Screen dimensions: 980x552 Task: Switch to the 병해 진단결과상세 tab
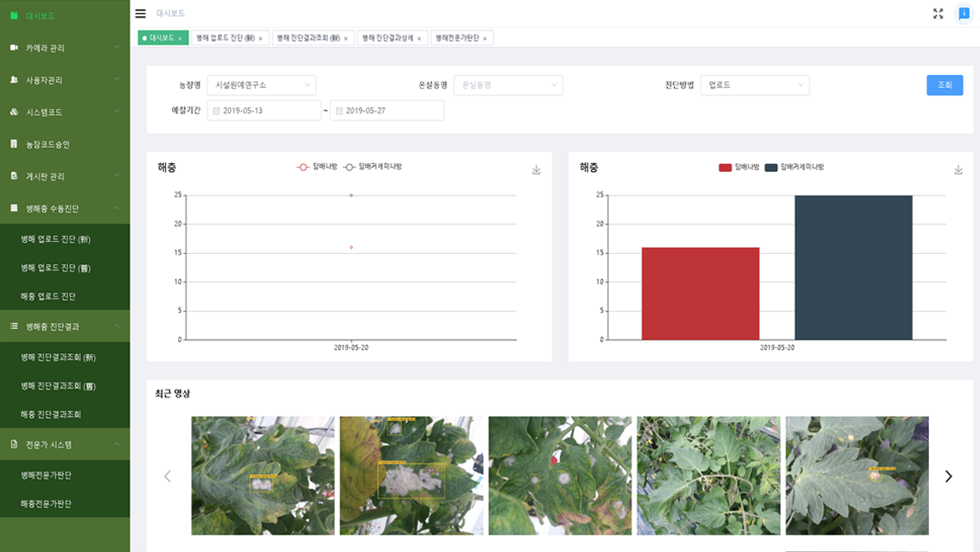pyautogui.click(x=391, y=38)
